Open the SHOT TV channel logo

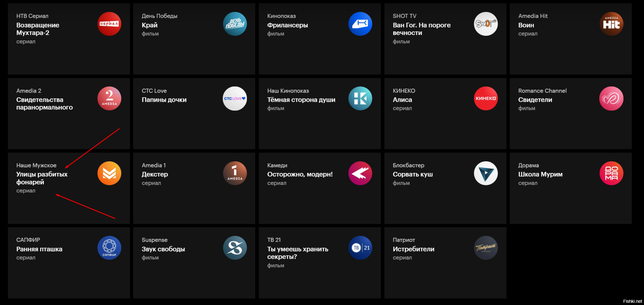[x=486, y=24]
